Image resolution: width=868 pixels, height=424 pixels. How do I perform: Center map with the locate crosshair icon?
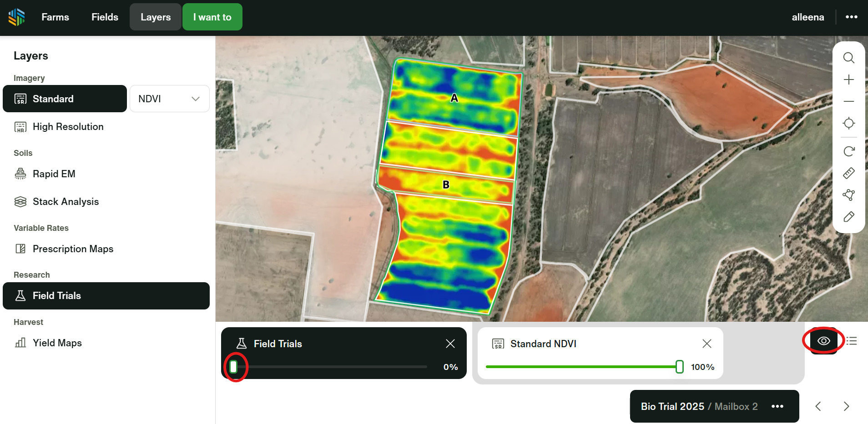pyautogui.click(x=848, y=123)
